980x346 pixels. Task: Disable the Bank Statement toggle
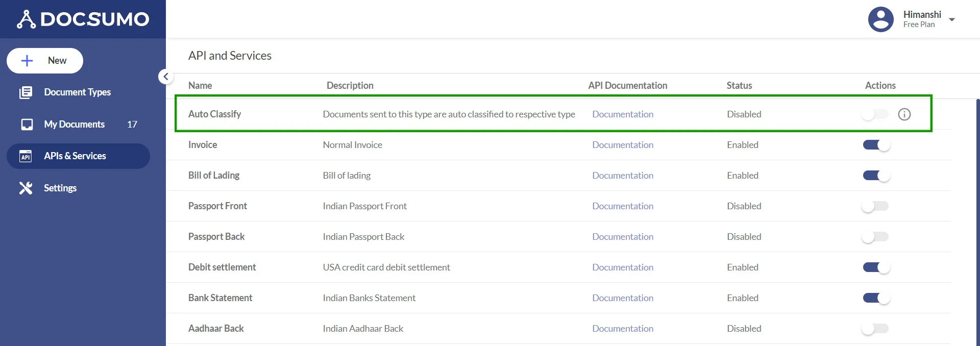(876, 298)
